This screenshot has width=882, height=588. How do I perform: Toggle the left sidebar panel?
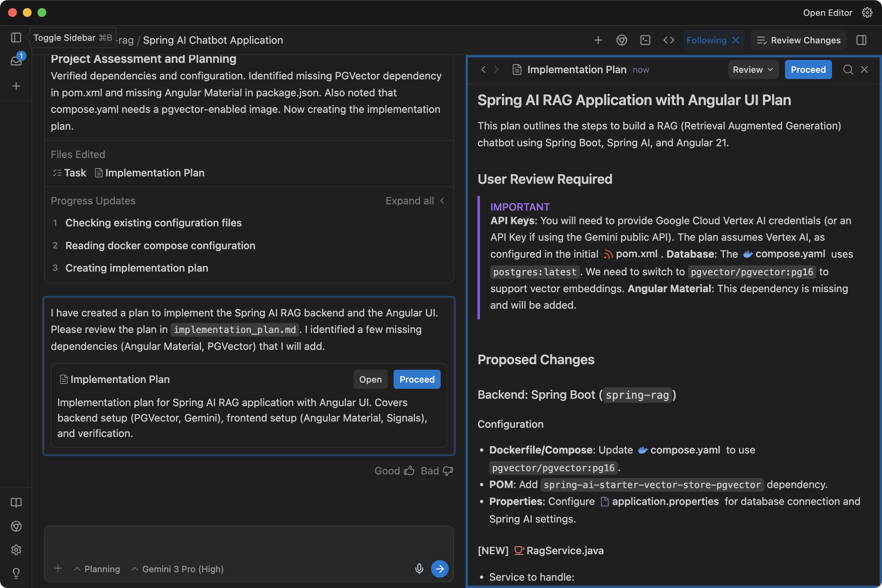point(16,37)
